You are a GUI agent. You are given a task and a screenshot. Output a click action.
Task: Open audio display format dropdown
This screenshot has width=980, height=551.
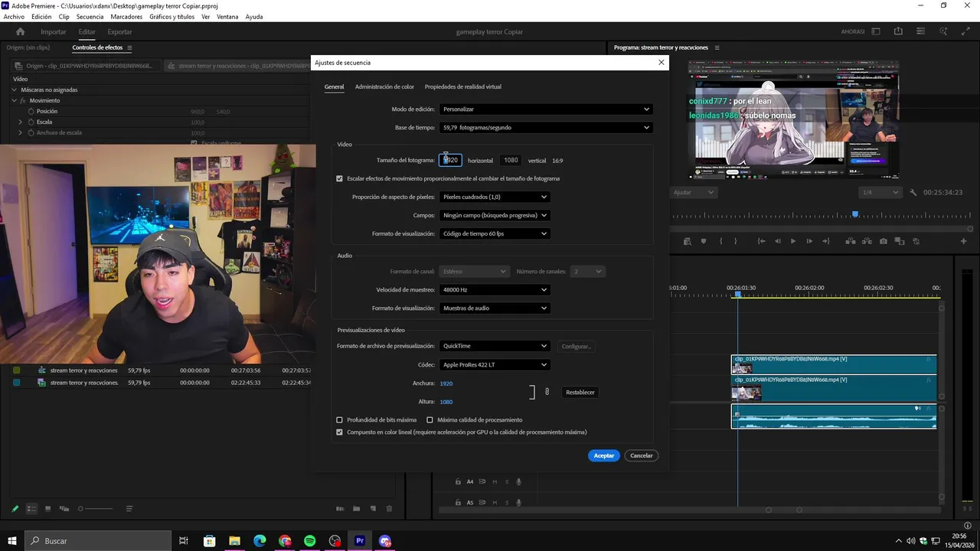pyautogui.click(x=495, y=308)
